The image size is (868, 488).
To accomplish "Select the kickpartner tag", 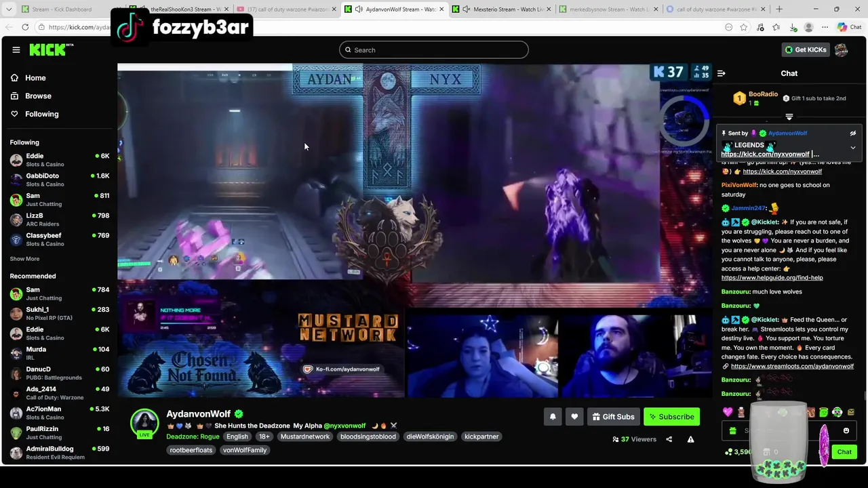I will pyautogui.click(x=481, y=436).
